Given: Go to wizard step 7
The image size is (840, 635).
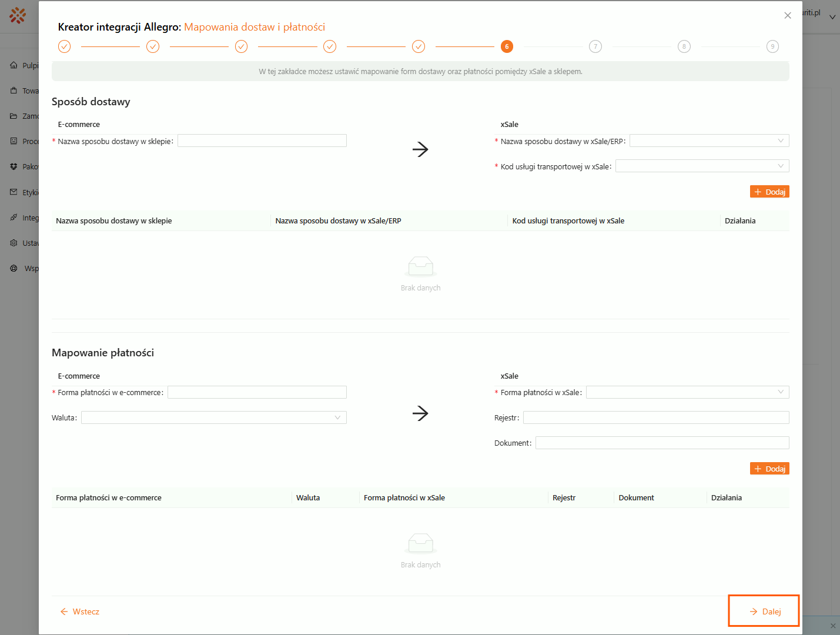Looking at the screenshot, I should coord(595,46).
